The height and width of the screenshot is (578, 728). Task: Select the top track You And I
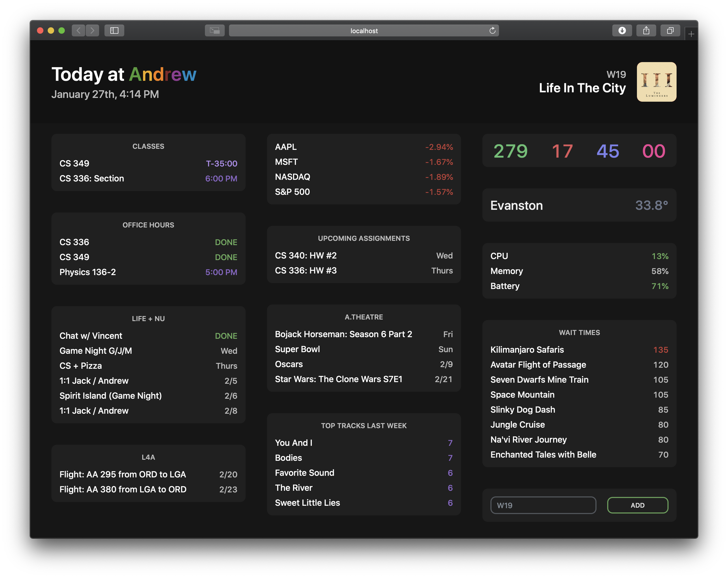(363, 443)
